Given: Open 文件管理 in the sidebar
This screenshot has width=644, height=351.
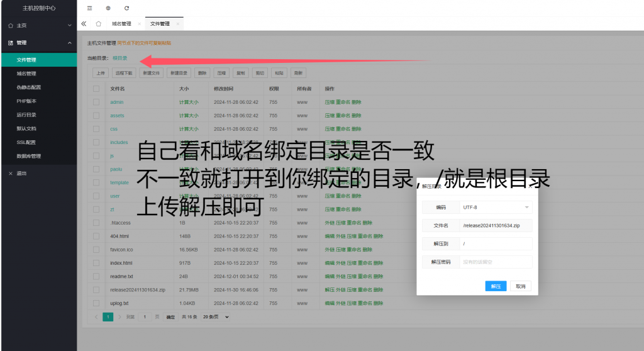Looking at the screenshot, I should (x=38, y=60).
